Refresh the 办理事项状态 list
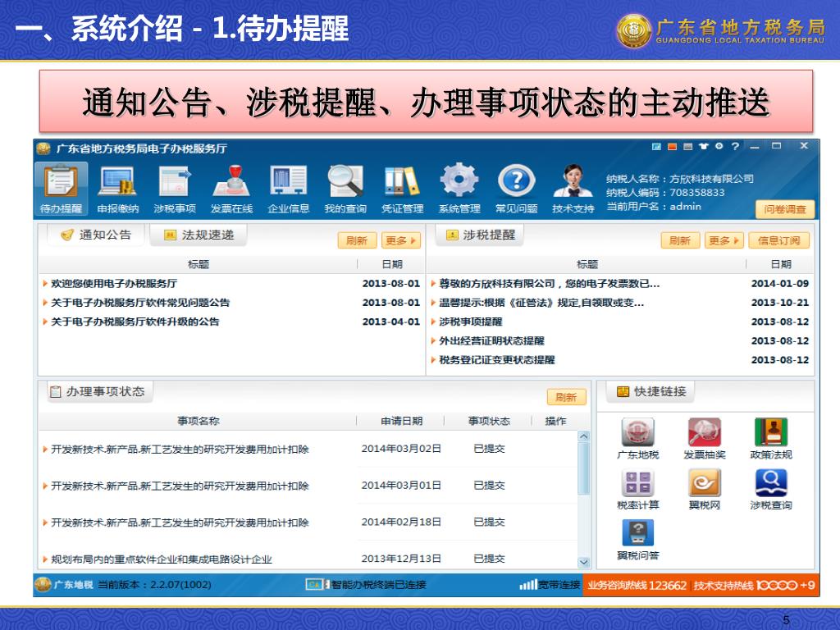This screenshot has width=840, height=630. pos(566,397)
